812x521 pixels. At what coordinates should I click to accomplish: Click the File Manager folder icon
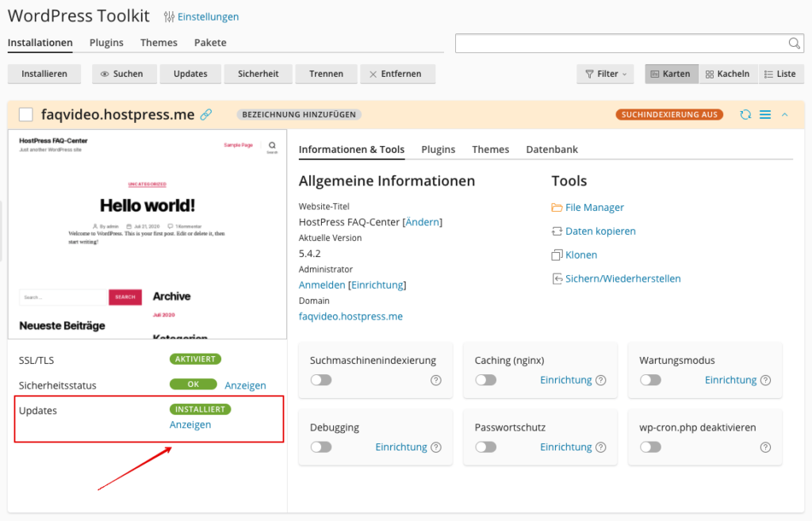pyautogui.click(x=557, y=208)
